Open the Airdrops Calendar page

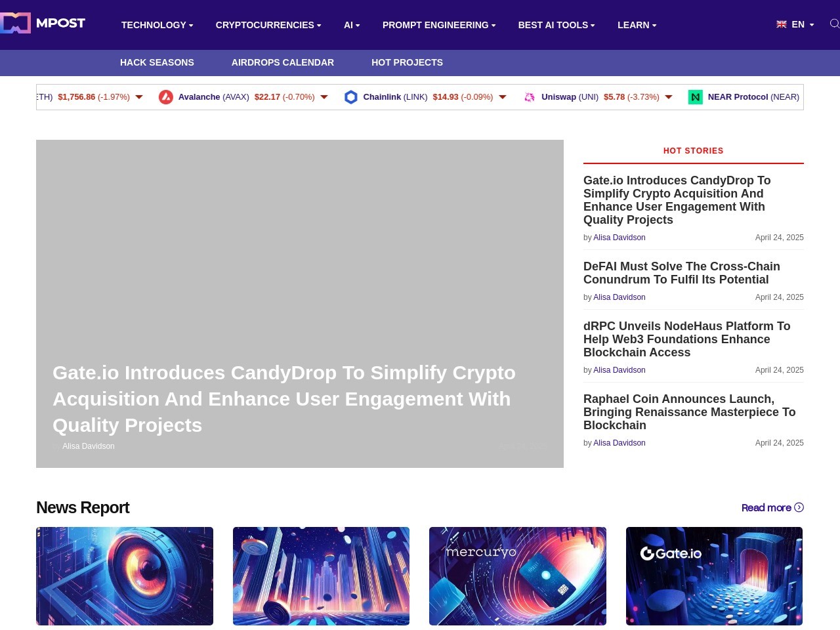point(283,62)
